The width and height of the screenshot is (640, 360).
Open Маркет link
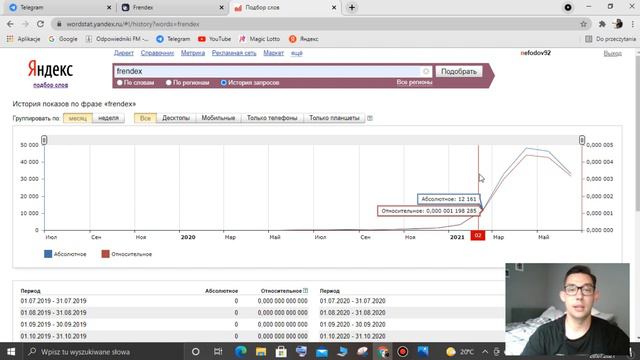[273, 53]
